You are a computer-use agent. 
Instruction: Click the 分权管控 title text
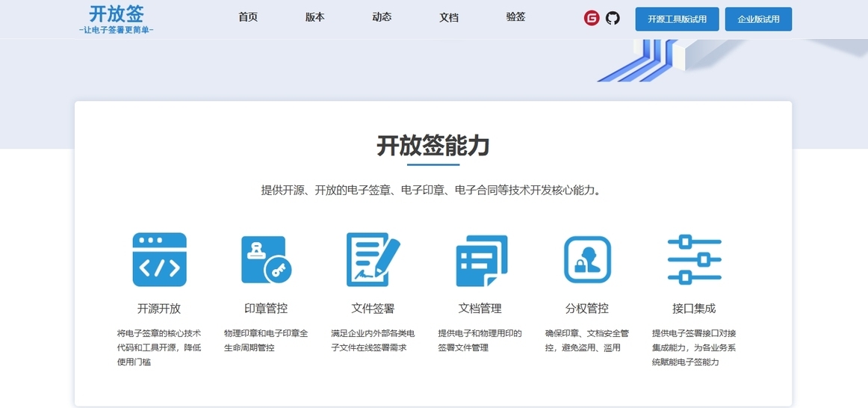(x=587, y=309)
